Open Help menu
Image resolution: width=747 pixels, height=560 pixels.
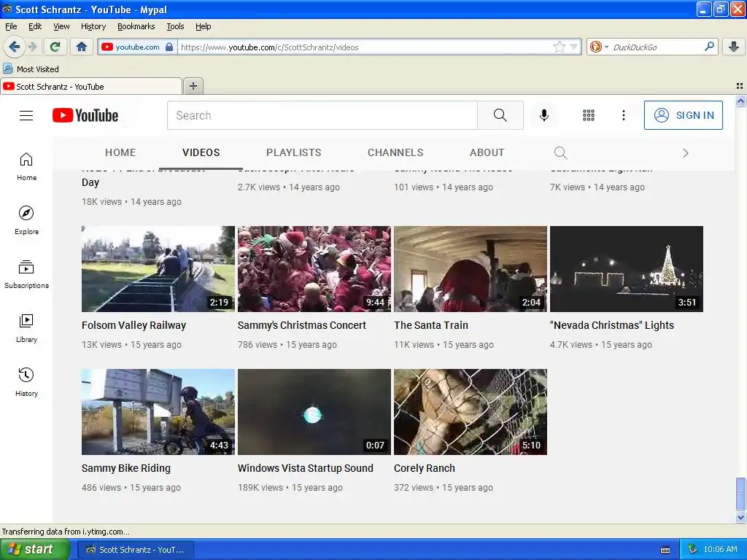click(x=204, y=26)
